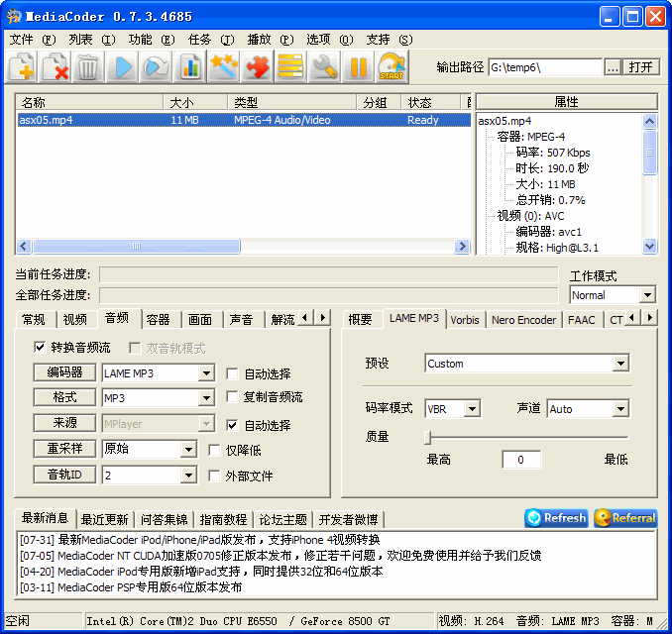Open the 支持 (S) menu
This screenshot has width=672, height=634.
[x=389, y=40]
